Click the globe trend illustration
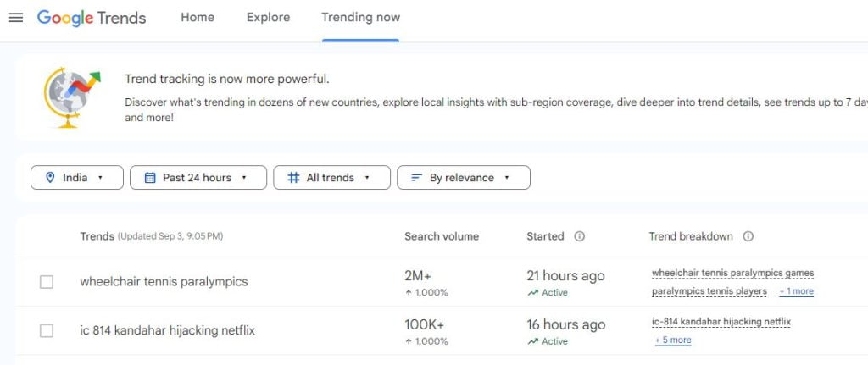Image resolution: width=868 pixels, height=365 pixels. point(71,97)
